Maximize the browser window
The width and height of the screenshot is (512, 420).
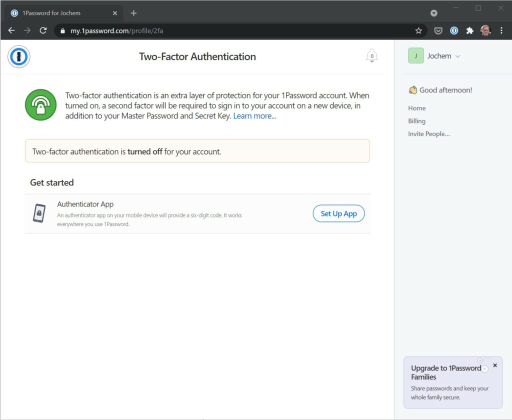(x=478, y=8)
